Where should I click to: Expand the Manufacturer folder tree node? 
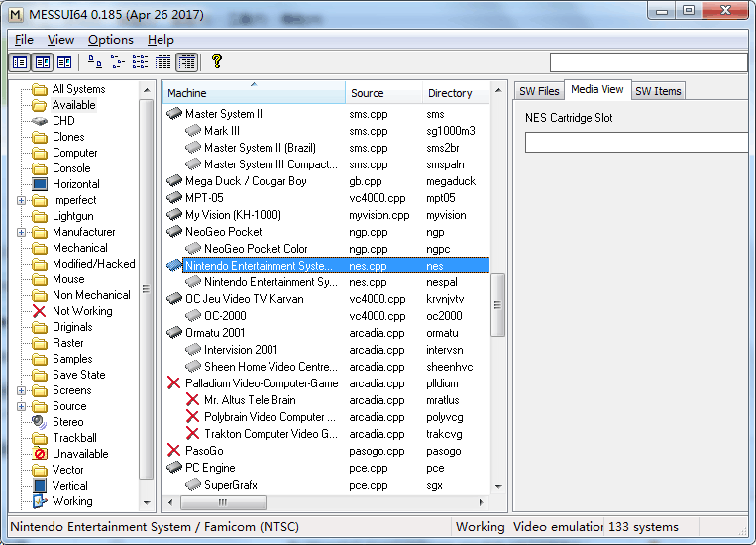click(22, 232)
